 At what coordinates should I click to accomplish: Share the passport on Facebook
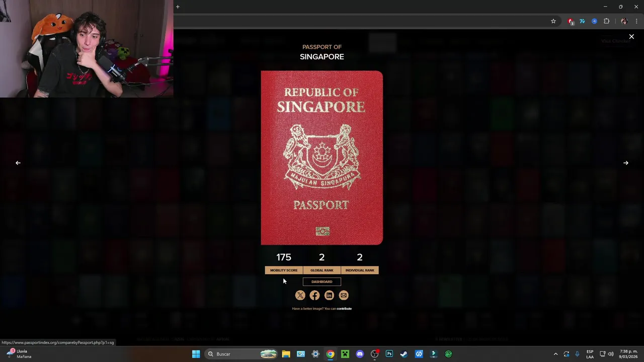click(314, 295)
